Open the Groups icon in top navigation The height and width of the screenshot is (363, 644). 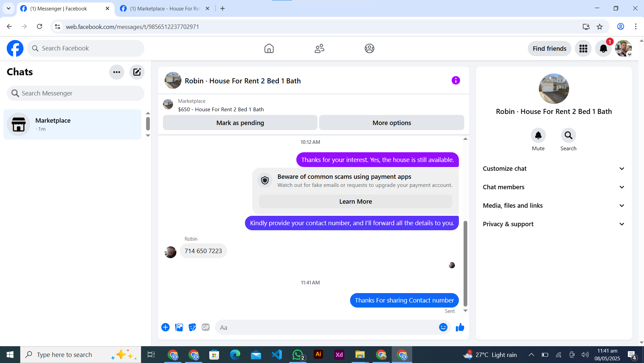click(x=370, y=48)
